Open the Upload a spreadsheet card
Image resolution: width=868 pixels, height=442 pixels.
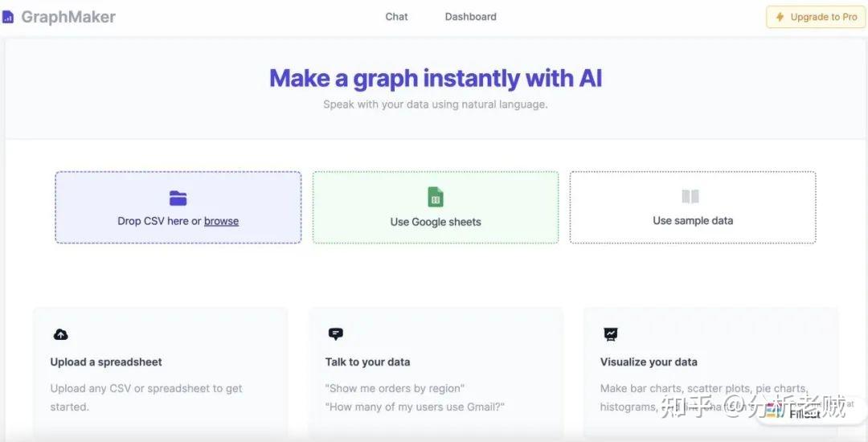(161, 374)
